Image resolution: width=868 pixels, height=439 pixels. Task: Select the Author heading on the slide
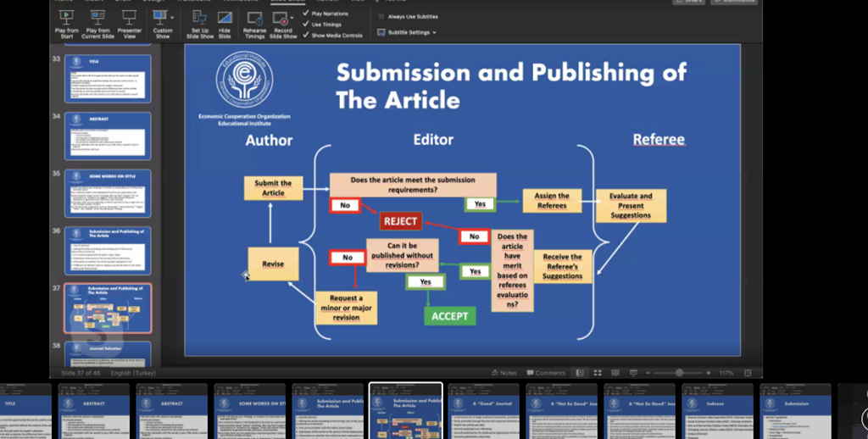269,140
